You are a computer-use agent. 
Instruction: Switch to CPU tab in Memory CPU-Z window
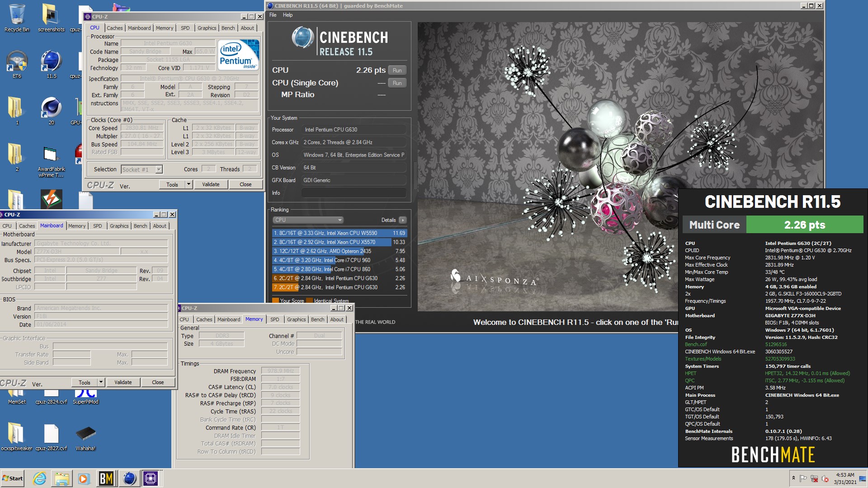point(184,319)
